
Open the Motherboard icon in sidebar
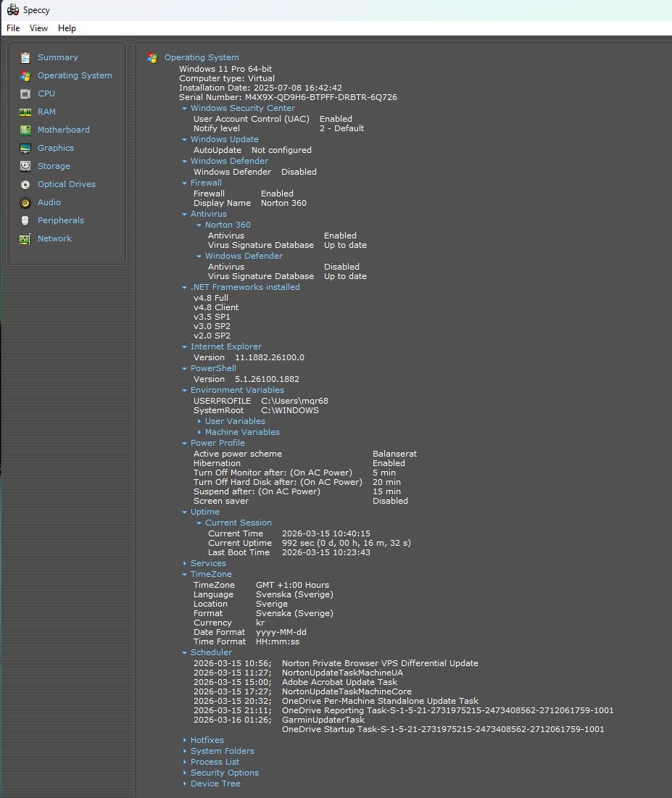[25, 130]
